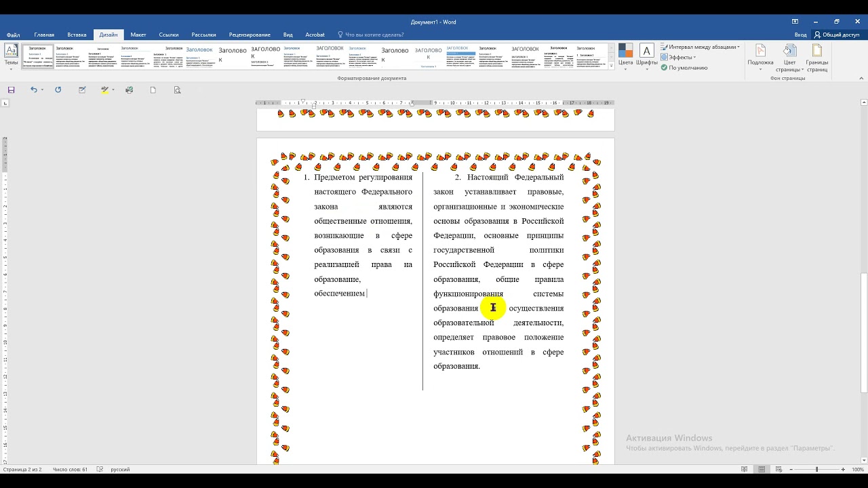The height and width of the screenshot is (488, 868).
Task: Click the horizontal ruler
Action: [x=435, y=103]
